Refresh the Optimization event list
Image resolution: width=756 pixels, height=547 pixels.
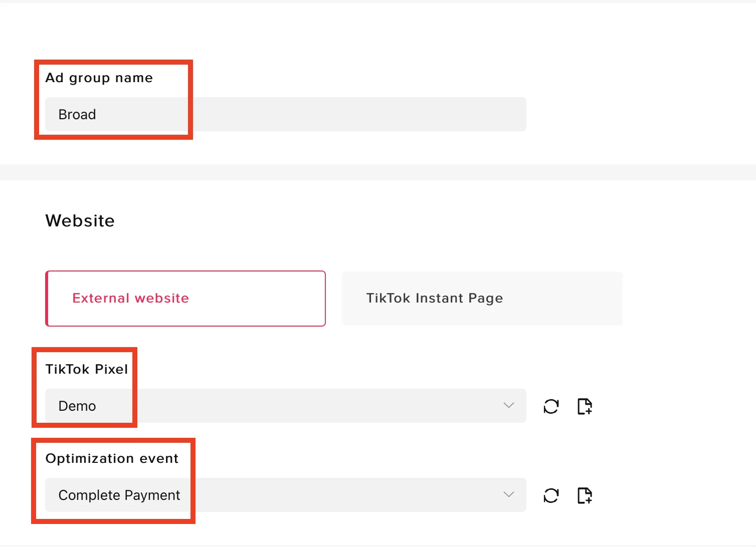click(551, 495)
